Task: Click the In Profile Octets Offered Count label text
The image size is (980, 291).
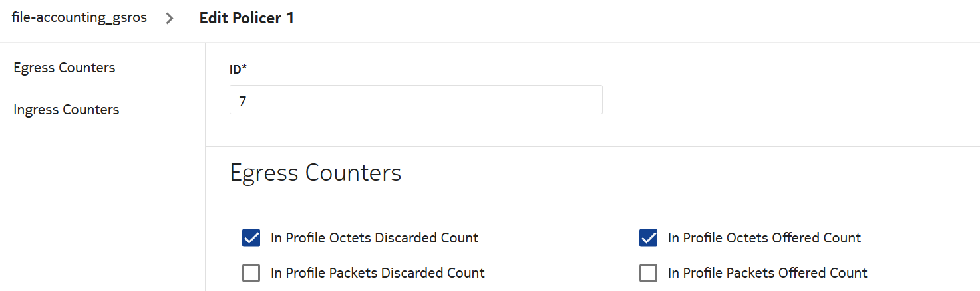Action: coord(764,238)
